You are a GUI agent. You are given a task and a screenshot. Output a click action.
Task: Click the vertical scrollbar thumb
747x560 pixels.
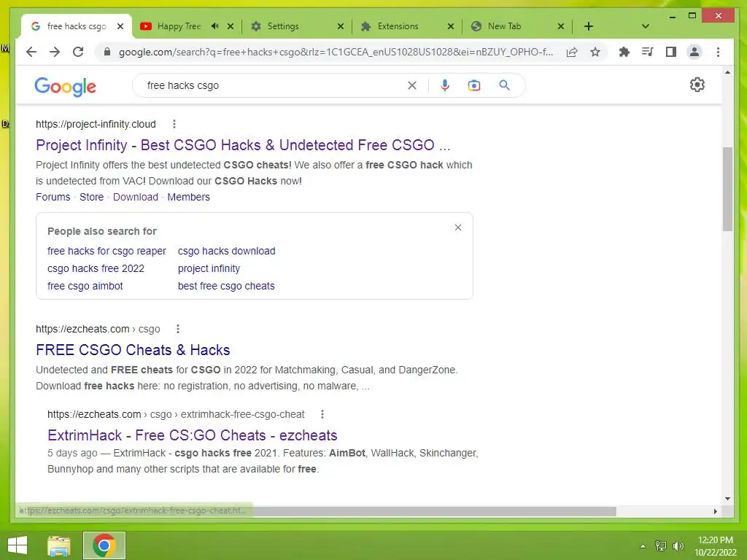[727, 190]
